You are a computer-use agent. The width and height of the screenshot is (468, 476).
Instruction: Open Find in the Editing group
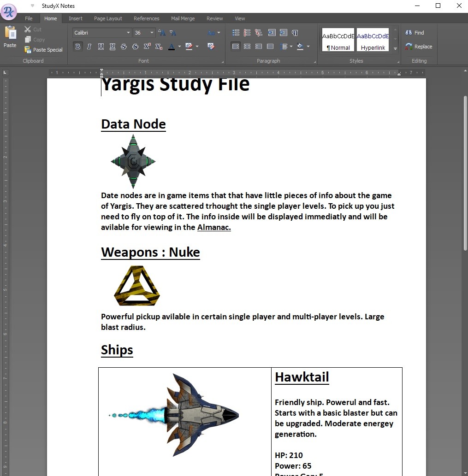(x=415, y=32)
